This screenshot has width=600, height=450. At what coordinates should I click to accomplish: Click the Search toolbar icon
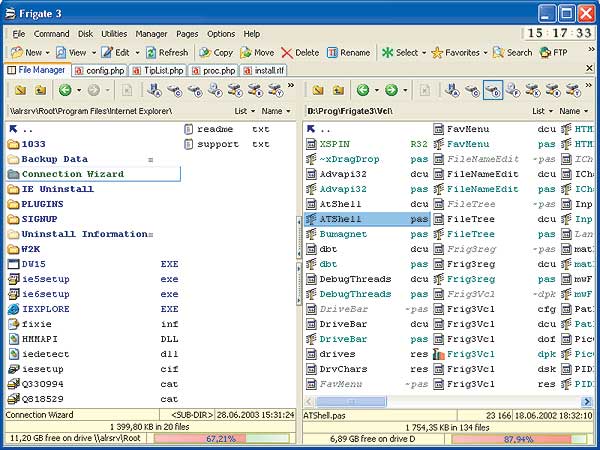tap(498, 52)
